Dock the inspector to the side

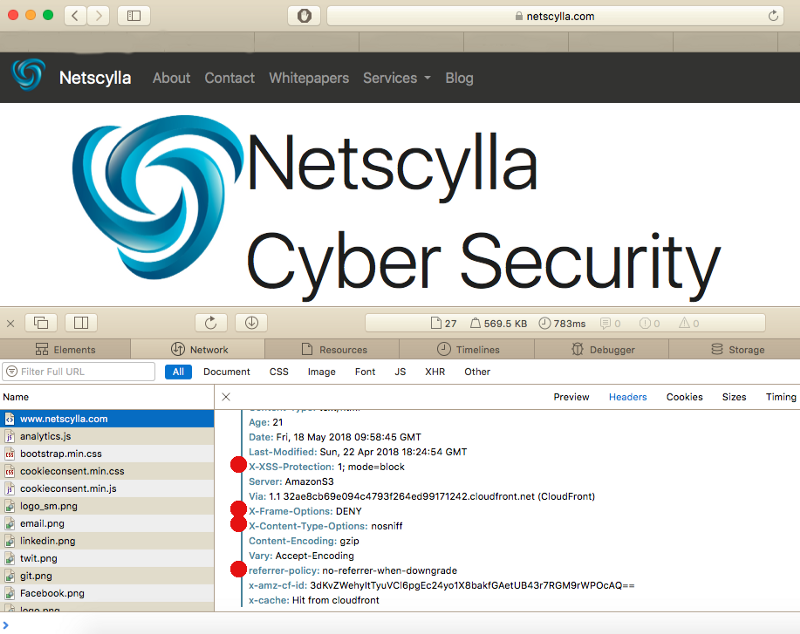coord(81,323)
